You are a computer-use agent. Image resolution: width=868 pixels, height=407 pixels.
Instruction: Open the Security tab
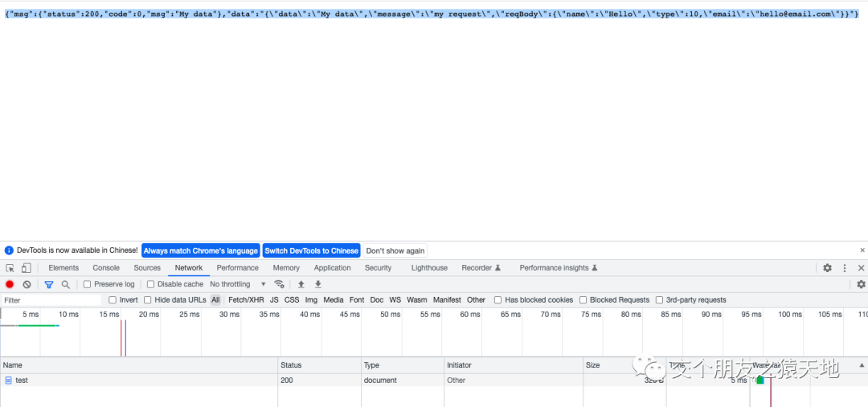(378, 267)
